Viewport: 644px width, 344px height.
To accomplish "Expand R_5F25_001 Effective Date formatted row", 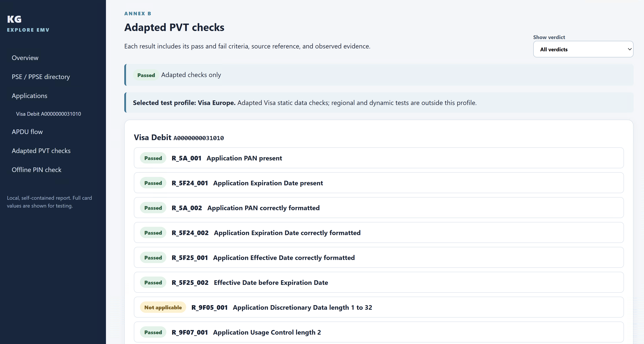I will click(x=379, y=257).
